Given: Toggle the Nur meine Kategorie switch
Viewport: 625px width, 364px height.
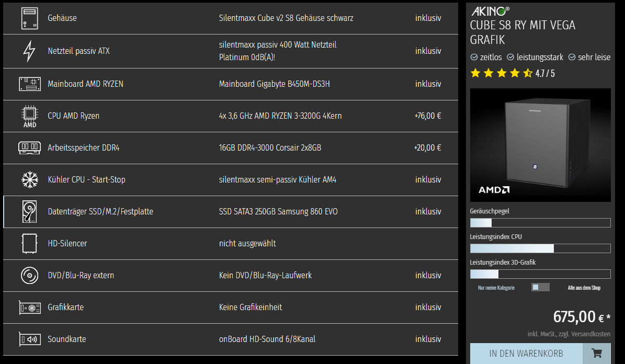Looking at the screenshot, I should point(540,288).
